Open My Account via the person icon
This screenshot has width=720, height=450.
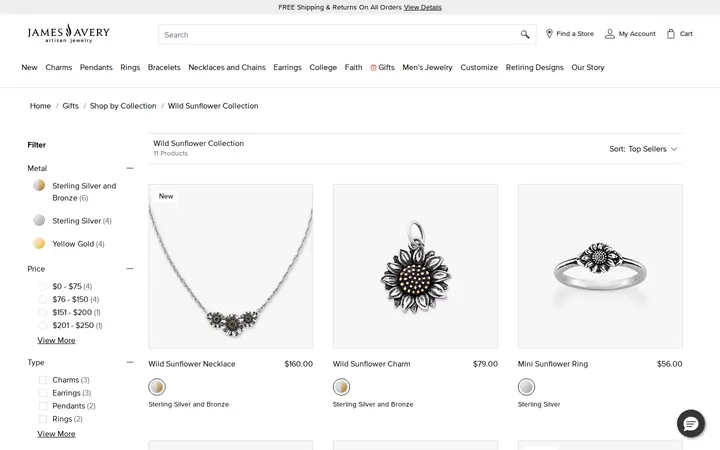tap(609, 34)
